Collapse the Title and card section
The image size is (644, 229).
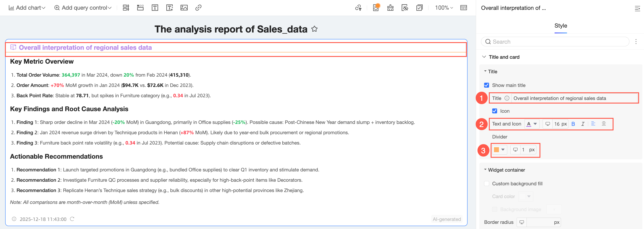point(484,57)
